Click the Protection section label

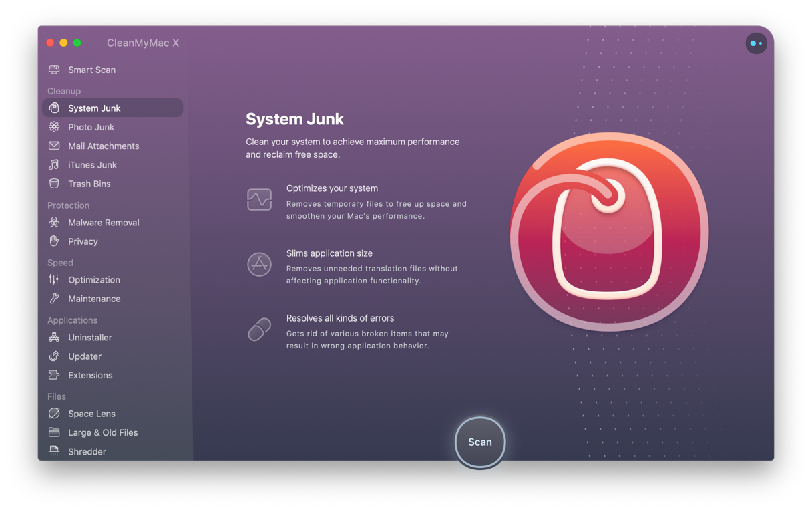[x=68, y=205]
